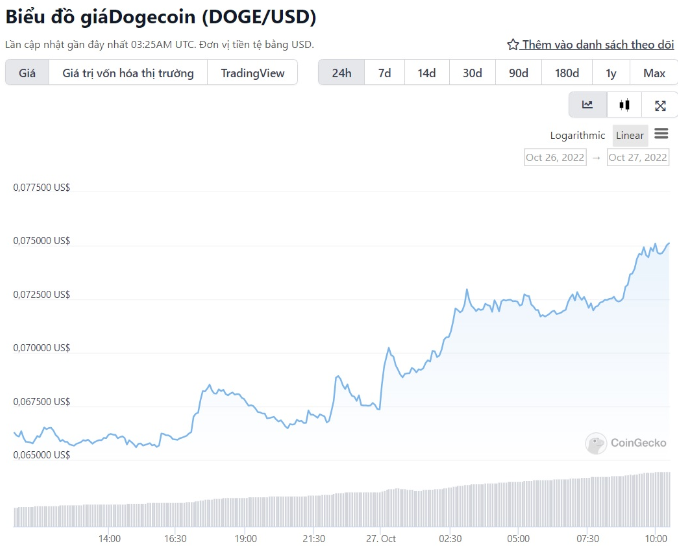Click the 0,067500 US$ axis label

(x=42, y=402)
